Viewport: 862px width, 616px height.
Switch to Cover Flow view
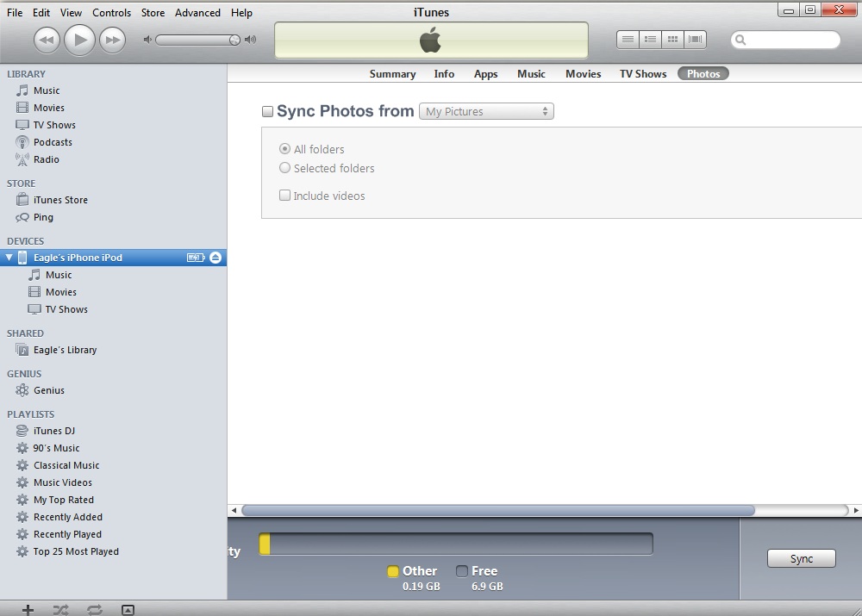click(x=696, y=40)
